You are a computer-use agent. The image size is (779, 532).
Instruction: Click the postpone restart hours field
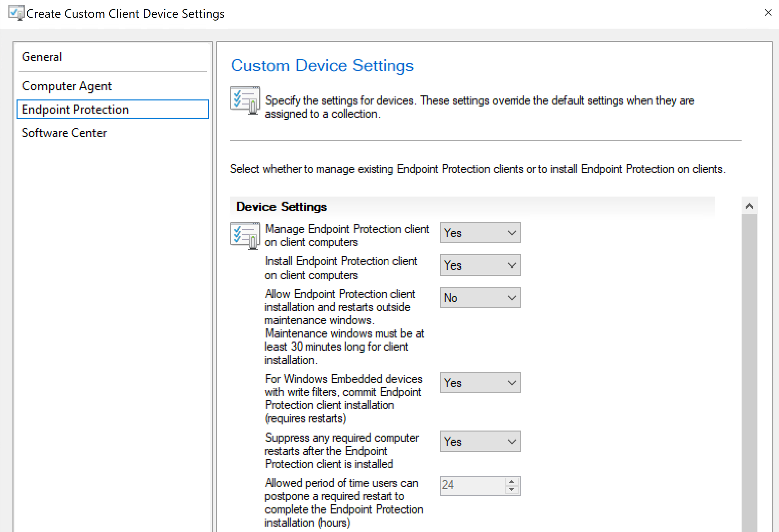click(x=472, y=485)
